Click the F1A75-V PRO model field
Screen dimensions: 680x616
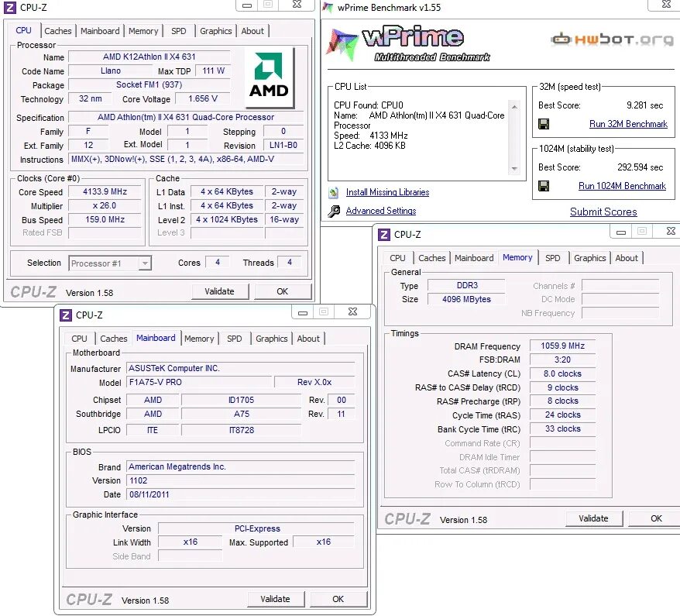[x=200, y=382]
